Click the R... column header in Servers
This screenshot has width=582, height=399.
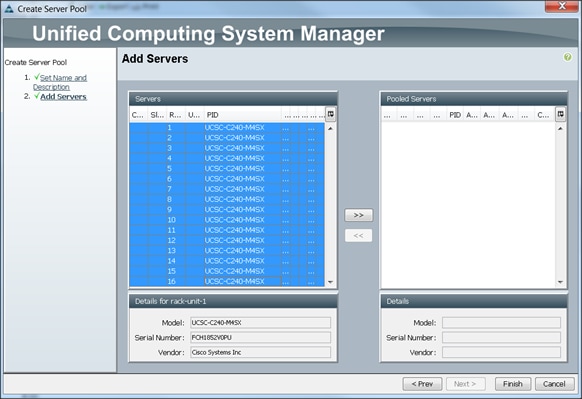click(175, 115)
